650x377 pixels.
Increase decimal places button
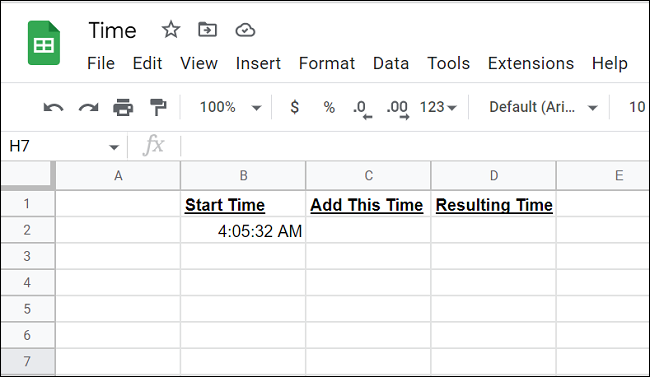[x=398, y=109]
